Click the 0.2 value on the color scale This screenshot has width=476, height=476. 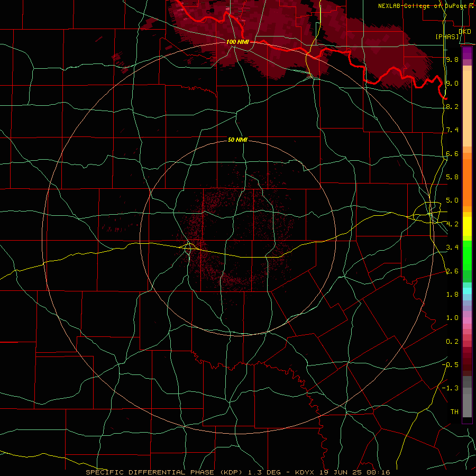452,342
